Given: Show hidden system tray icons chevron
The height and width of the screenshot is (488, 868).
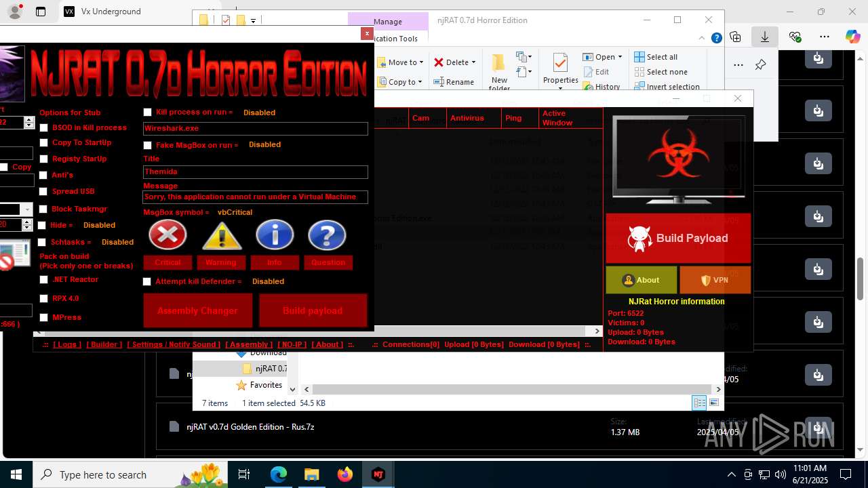Looking at the screenshot, I should point(731,474).
